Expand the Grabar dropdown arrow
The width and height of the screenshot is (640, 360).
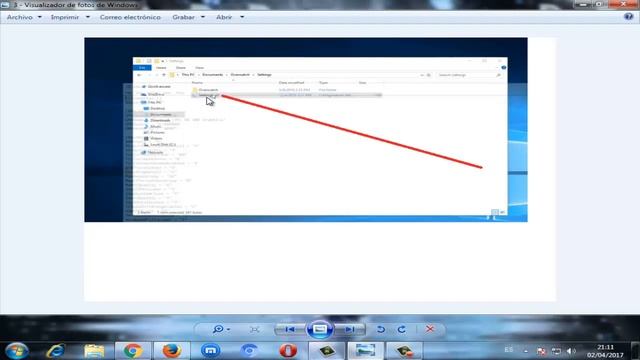pyautogui.click(x=203, y=17)
